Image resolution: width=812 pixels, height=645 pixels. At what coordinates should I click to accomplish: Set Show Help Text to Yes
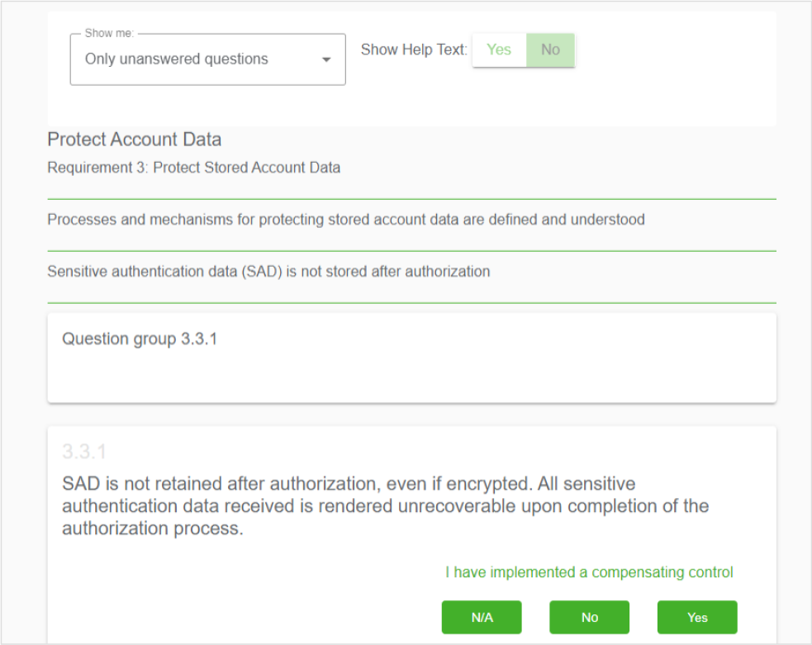tap(499, 50)
